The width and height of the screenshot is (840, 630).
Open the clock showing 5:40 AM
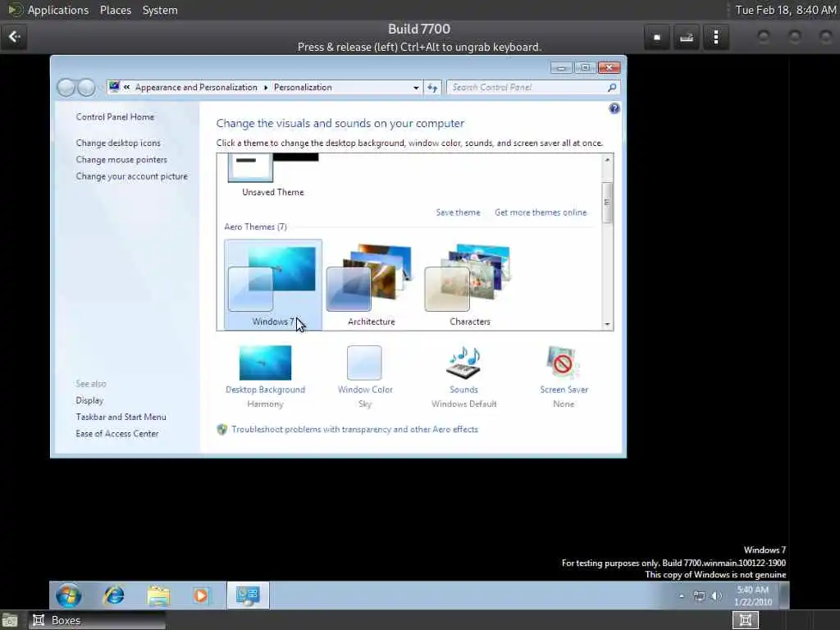point(753,596)
